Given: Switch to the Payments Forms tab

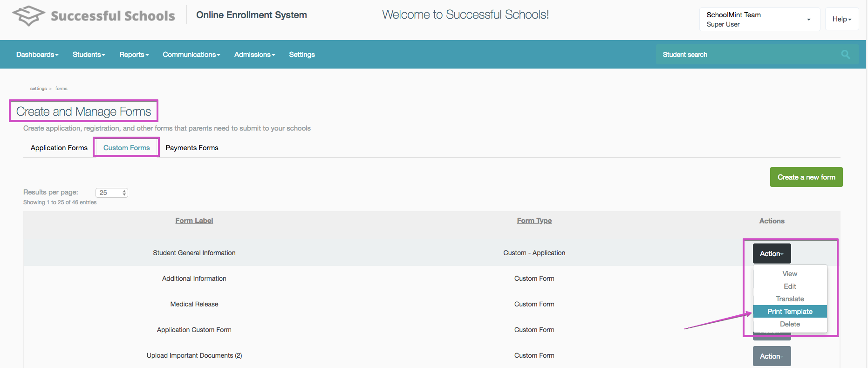Looking at the screenshot, I should 192,148.
